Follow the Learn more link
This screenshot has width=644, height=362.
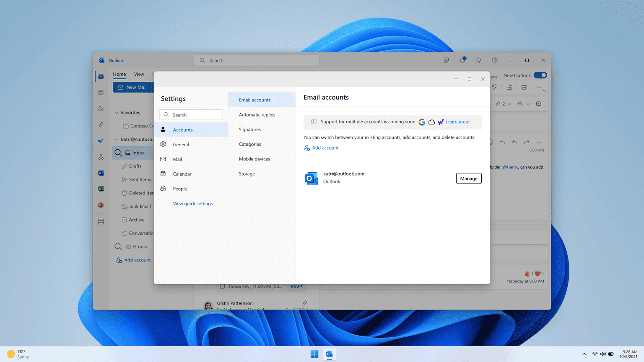click(x=457, y=122)
